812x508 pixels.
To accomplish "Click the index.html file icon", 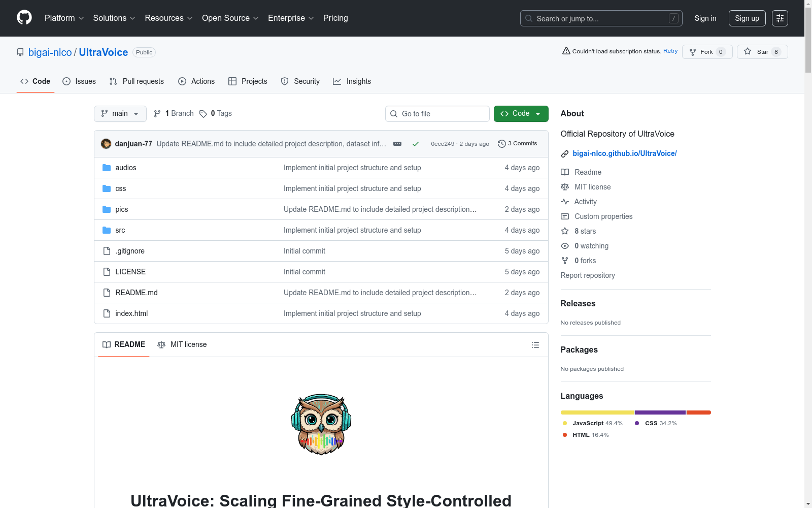I will 107,313.
